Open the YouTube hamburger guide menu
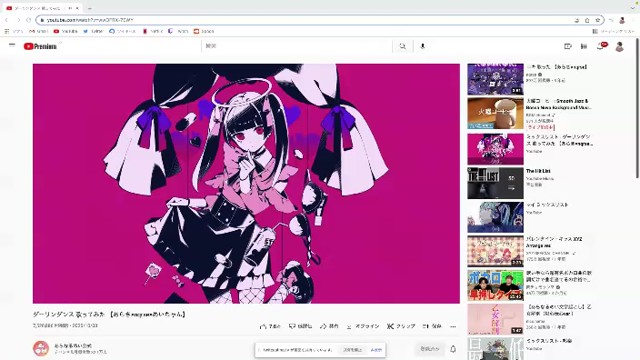Viewport: 640px width, 360px height. pos(12,45)
